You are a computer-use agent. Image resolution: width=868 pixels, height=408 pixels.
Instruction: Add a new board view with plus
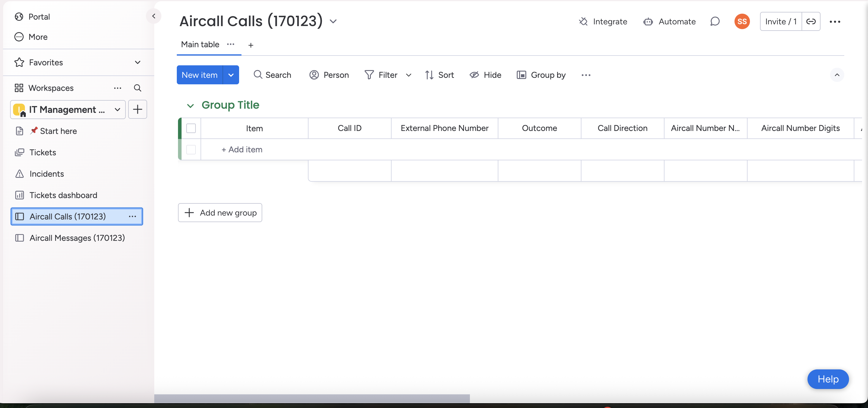click(x=251, y=45)
